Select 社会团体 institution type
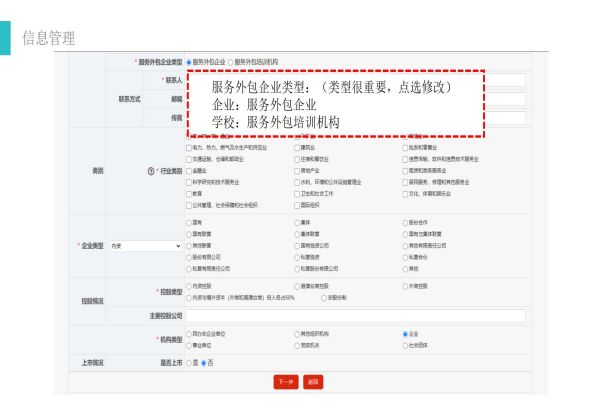 pyautogui.click(x=405, y=344)
